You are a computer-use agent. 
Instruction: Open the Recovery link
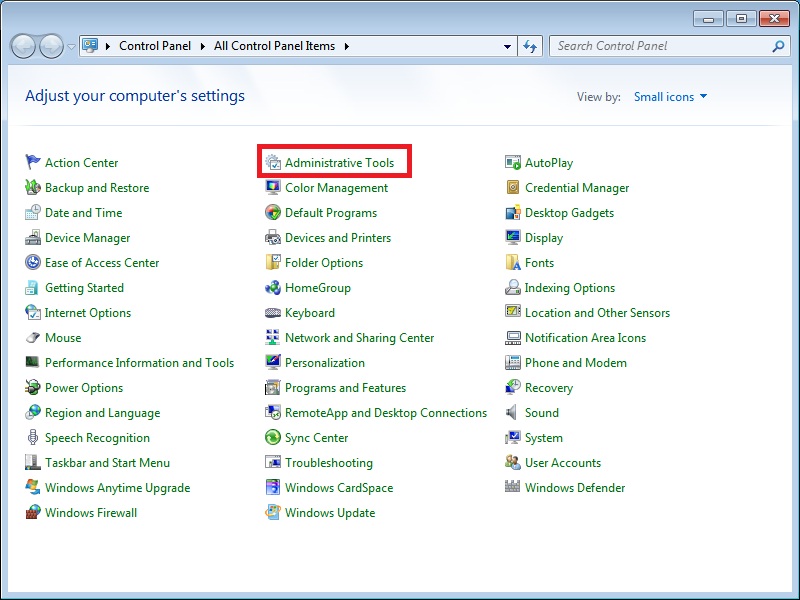[549, 388]
